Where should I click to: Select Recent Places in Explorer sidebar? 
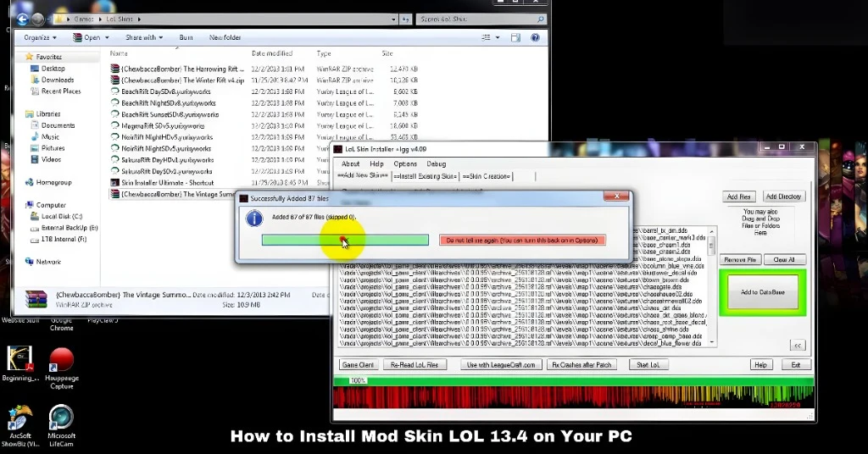click(61, 91)
